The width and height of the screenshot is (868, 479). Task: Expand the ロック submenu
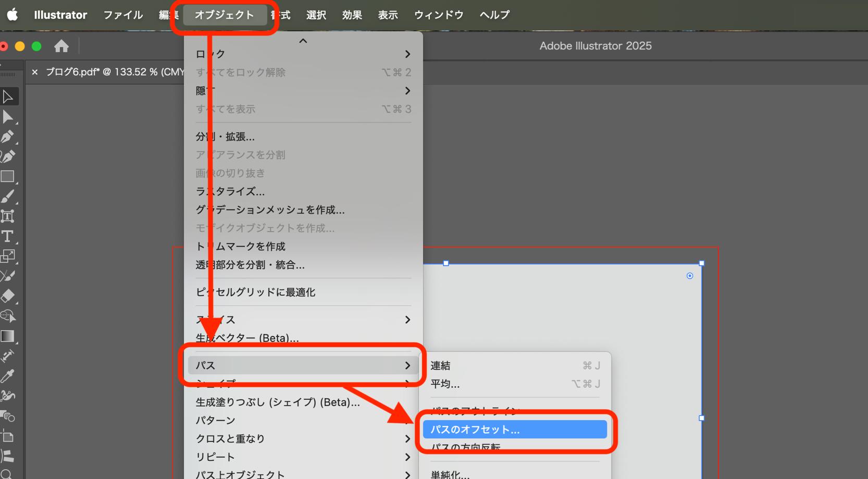coord(303,54)
